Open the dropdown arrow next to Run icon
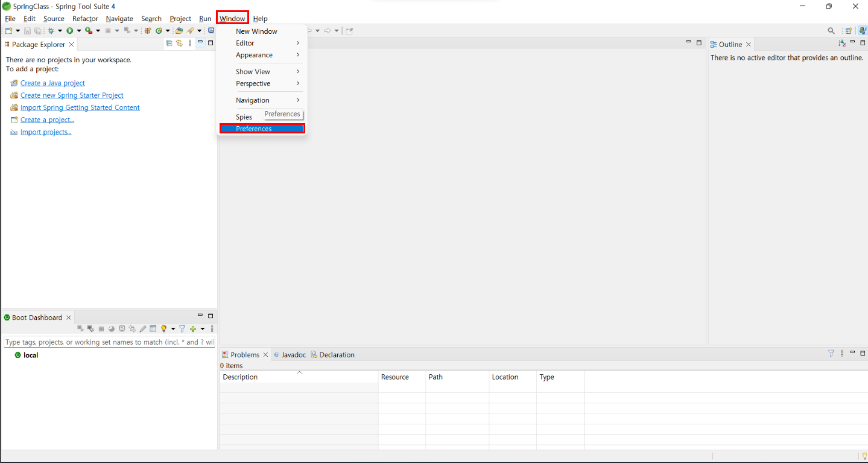868x463 pixels. [x=79, y=31]
